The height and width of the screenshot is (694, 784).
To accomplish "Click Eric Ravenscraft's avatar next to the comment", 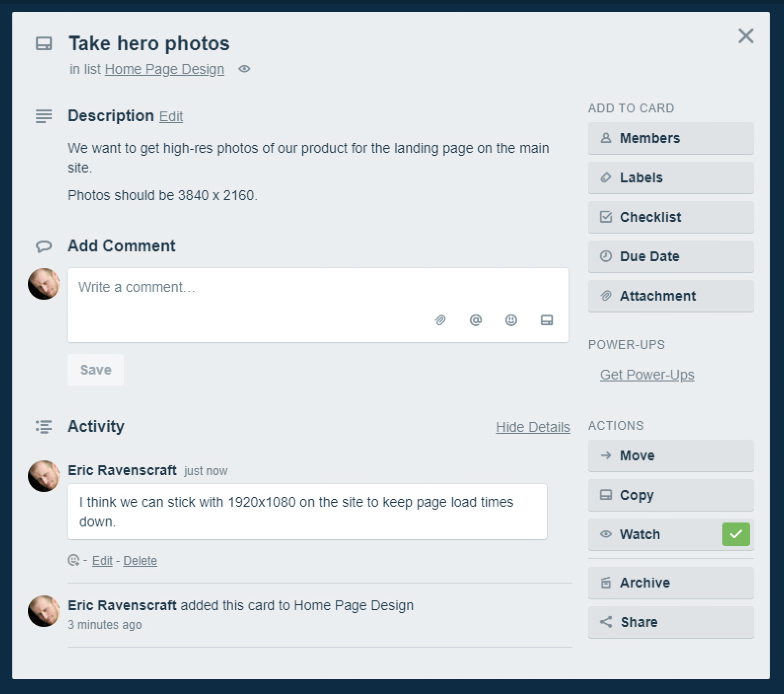I will click(x=44, y=476).
